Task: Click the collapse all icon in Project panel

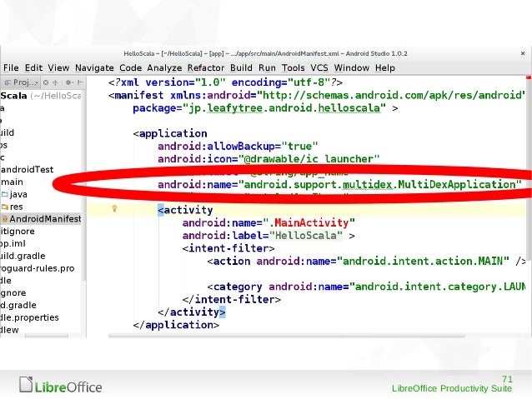Action: tap(55, 82)
